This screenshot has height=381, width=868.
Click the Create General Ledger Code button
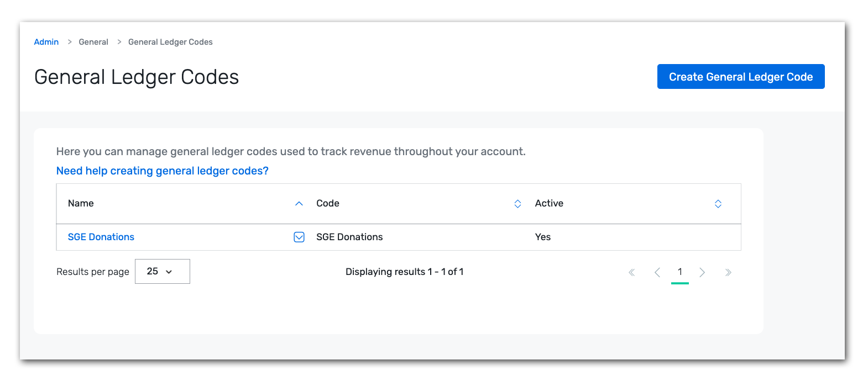pos(740,76)
